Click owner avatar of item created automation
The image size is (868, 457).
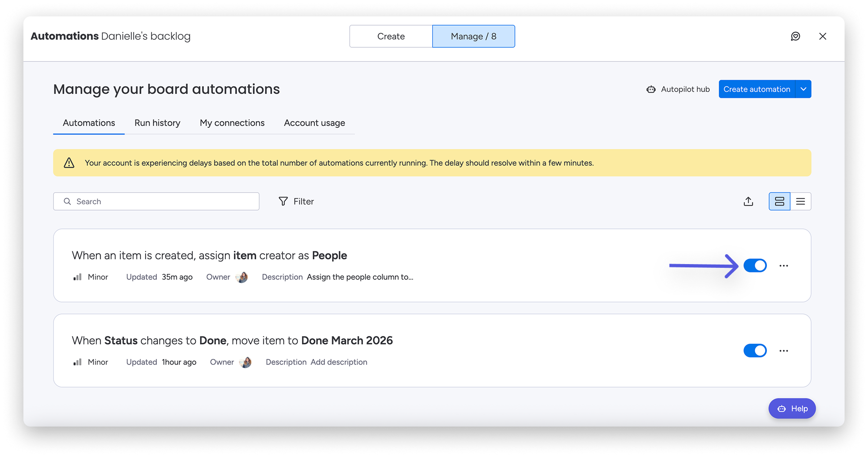coord(242,277)
